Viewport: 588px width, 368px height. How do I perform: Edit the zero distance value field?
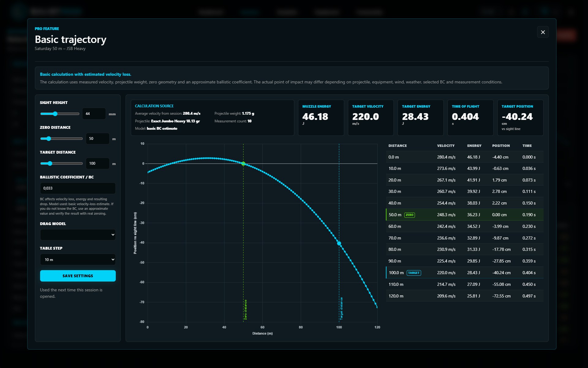97,139
